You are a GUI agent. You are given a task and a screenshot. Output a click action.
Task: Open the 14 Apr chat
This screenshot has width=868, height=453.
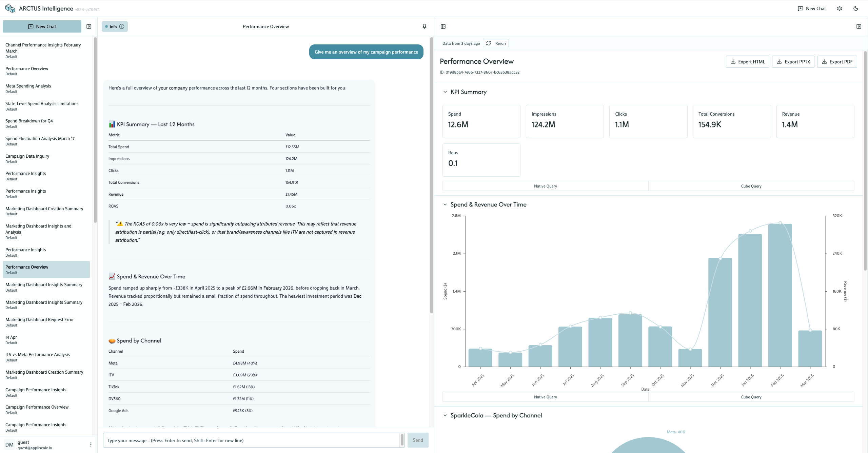pos(46,340)
